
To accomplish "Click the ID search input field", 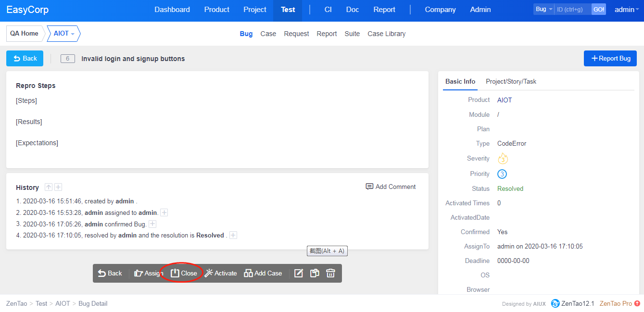I will point(572,9).
